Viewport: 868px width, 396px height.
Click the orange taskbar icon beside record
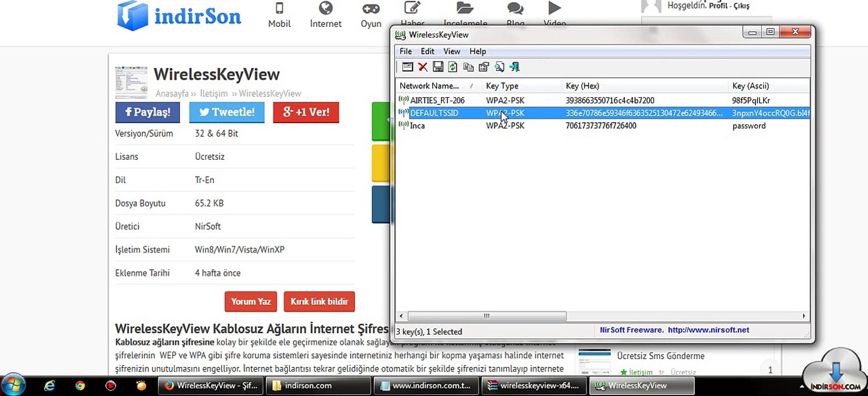141,386
